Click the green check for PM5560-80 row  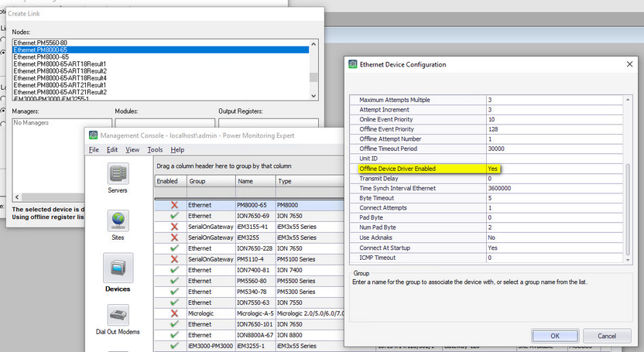[x=175, y=281]
